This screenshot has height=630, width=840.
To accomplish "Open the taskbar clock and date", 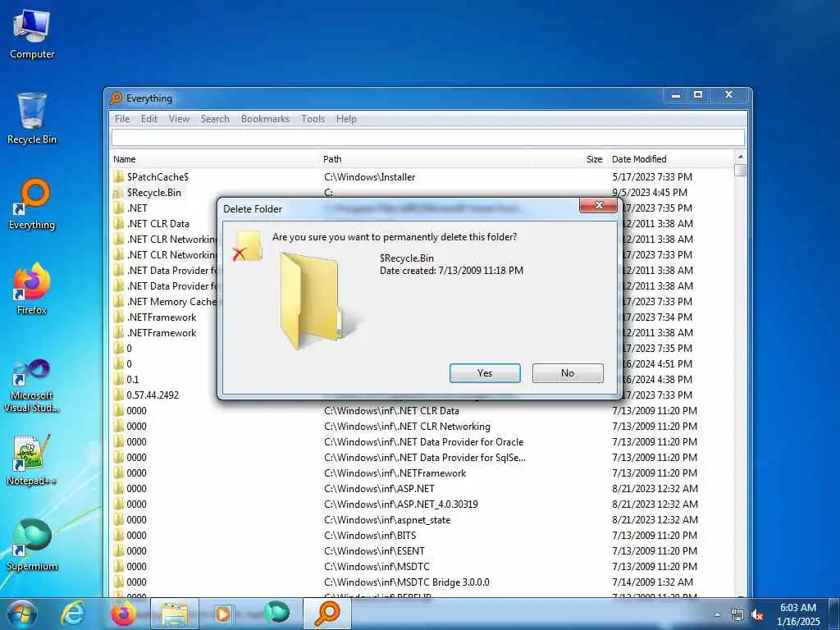I will pyautogui.click(x=798, y=614).
